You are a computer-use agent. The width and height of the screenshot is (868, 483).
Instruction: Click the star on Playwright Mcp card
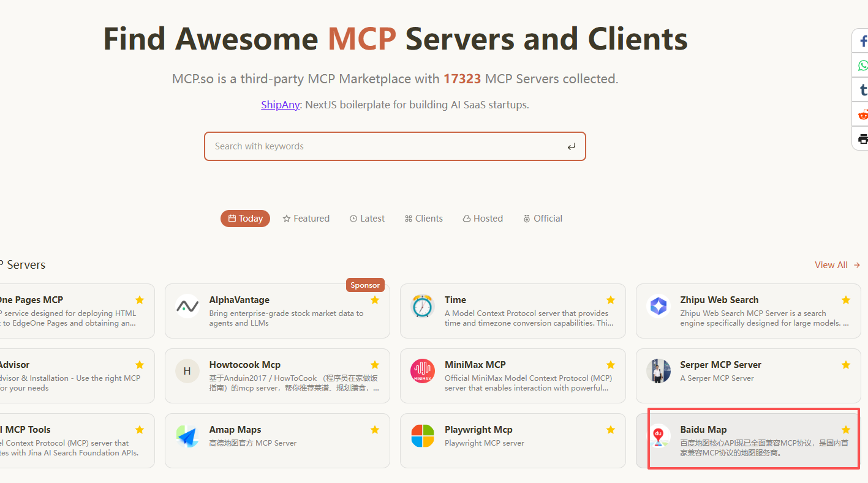click(611, 430)
